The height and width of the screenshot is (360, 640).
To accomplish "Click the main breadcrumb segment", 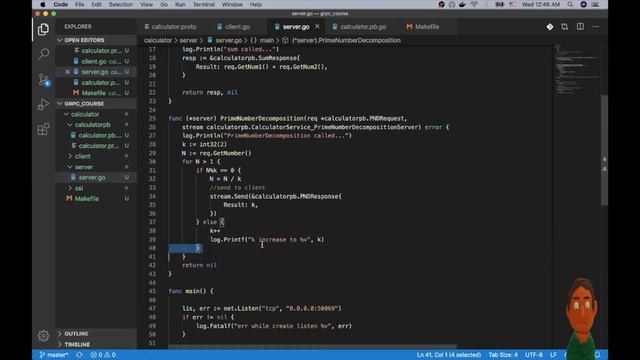I will click(262, 40).
